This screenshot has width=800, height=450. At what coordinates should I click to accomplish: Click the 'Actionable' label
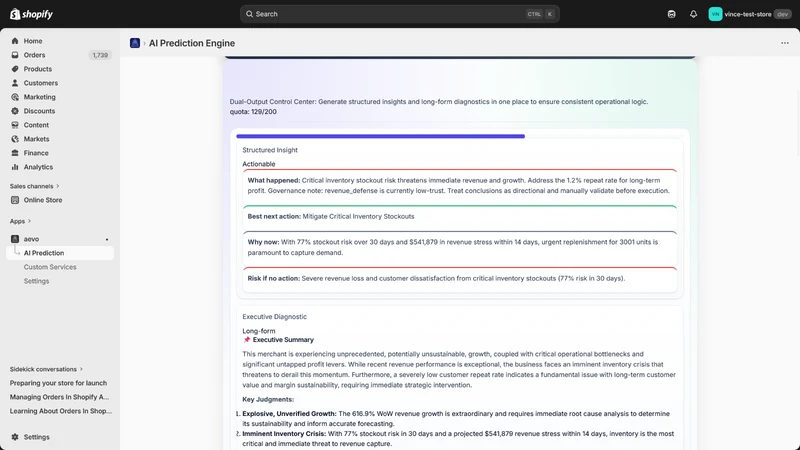(x=259, y=164)
